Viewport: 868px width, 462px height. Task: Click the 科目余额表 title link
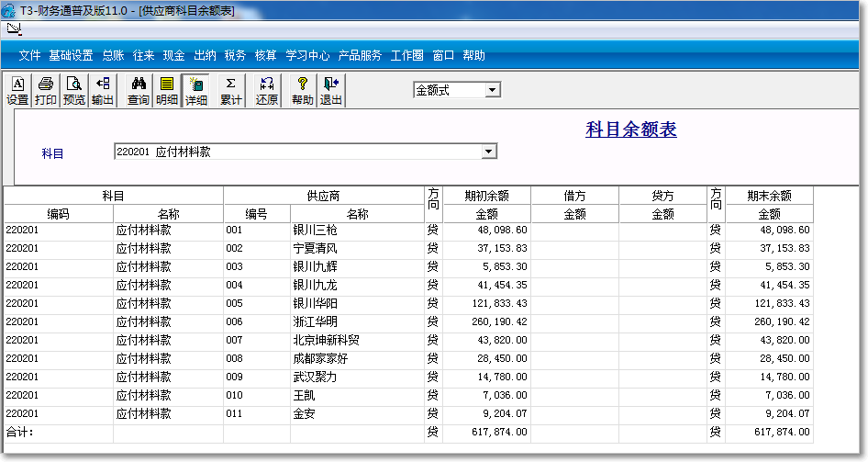point(631,130)
